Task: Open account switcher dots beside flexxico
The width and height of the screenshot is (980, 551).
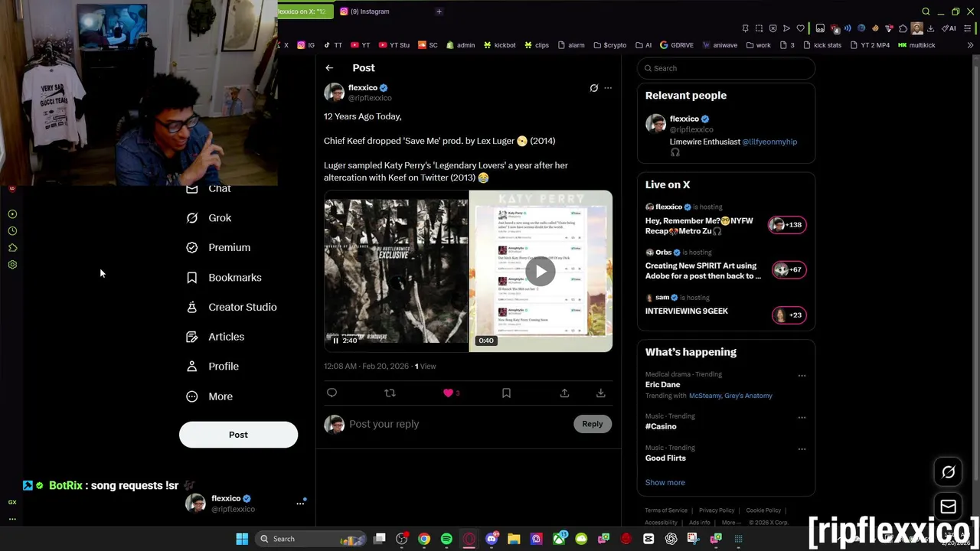Action: click(x=300, y=504)
